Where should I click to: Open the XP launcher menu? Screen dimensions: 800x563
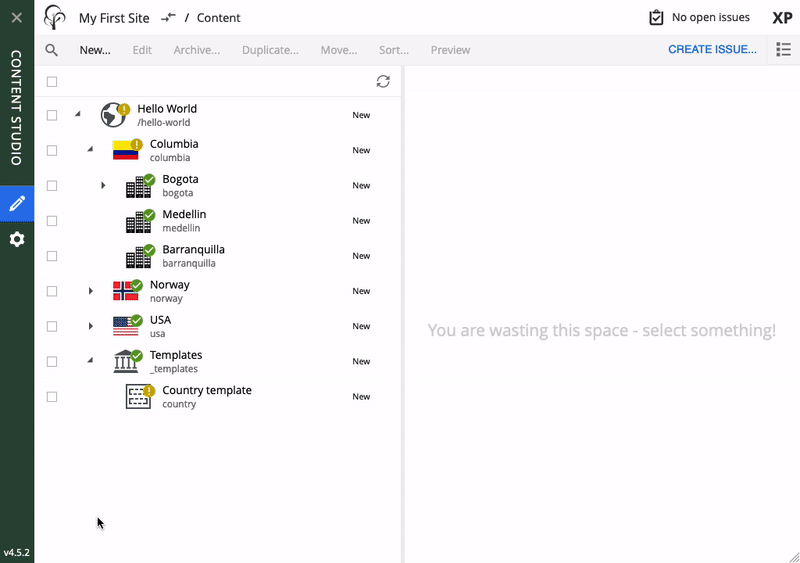(x=782, y=18)
